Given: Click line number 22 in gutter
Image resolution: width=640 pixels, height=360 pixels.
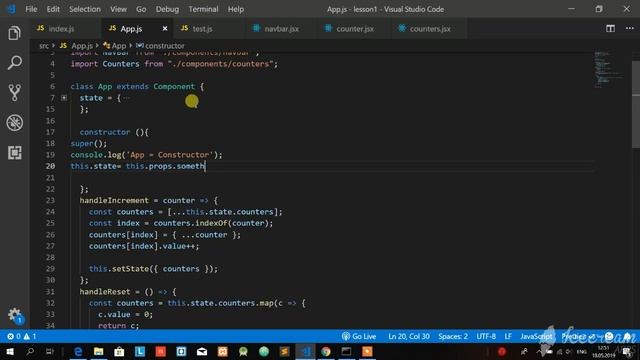Looking at the screenshot, I should pos(50,189).
